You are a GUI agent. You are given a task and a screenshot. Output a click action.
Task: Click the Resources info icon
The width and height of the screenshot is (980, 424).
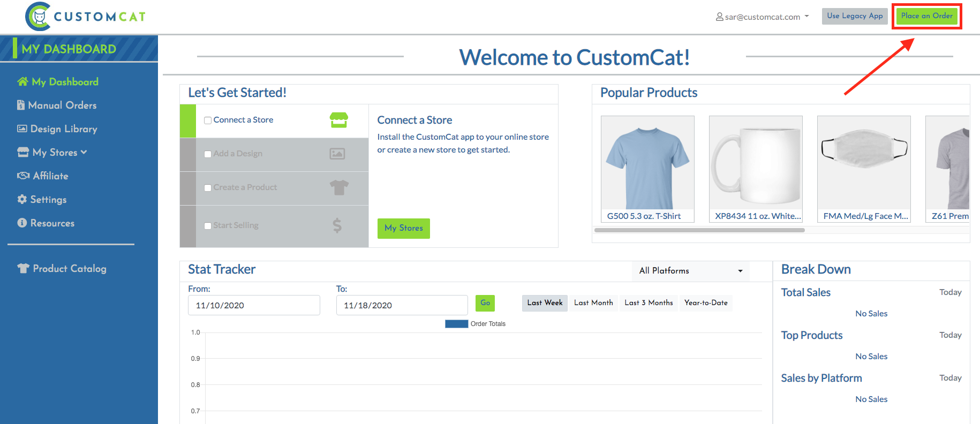tap(22, 223)
